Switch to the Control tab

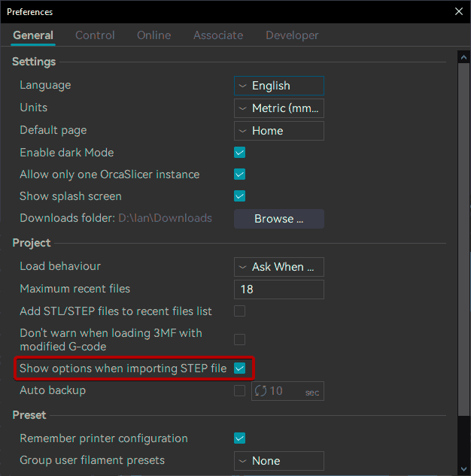95,35
